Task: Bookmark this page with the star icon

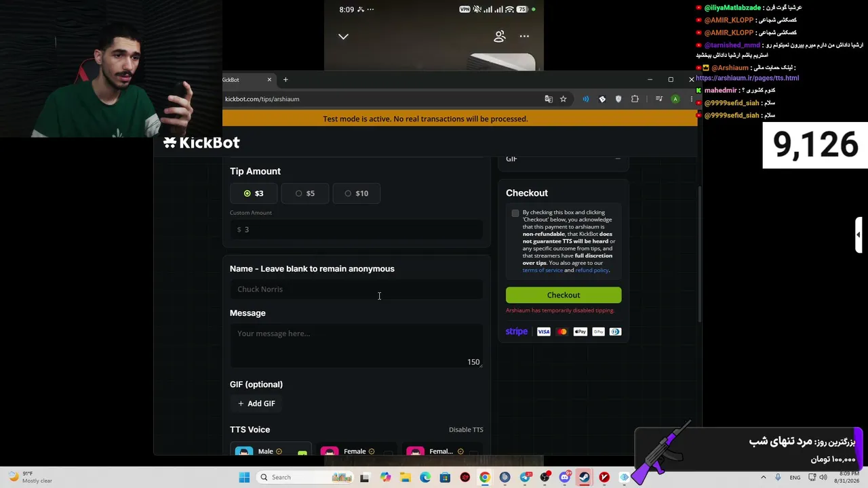Action: coord(563,99)
